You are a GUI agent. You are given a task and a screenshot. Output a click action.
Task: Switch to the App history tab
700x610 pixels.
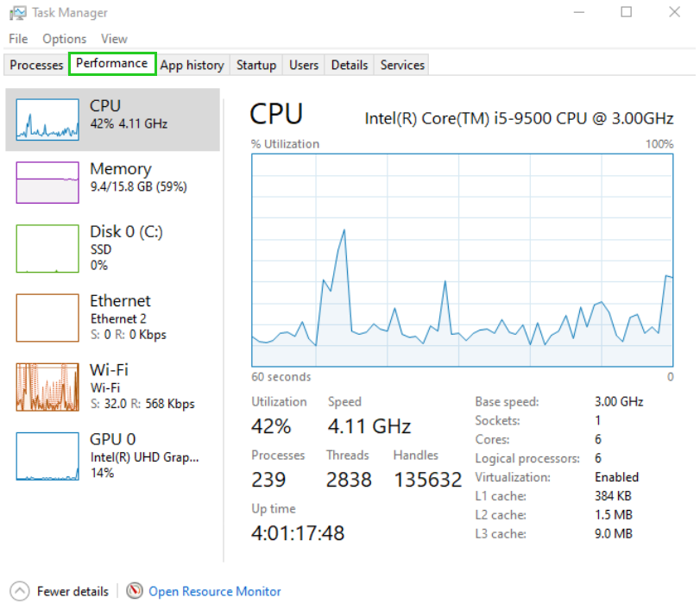192,64
